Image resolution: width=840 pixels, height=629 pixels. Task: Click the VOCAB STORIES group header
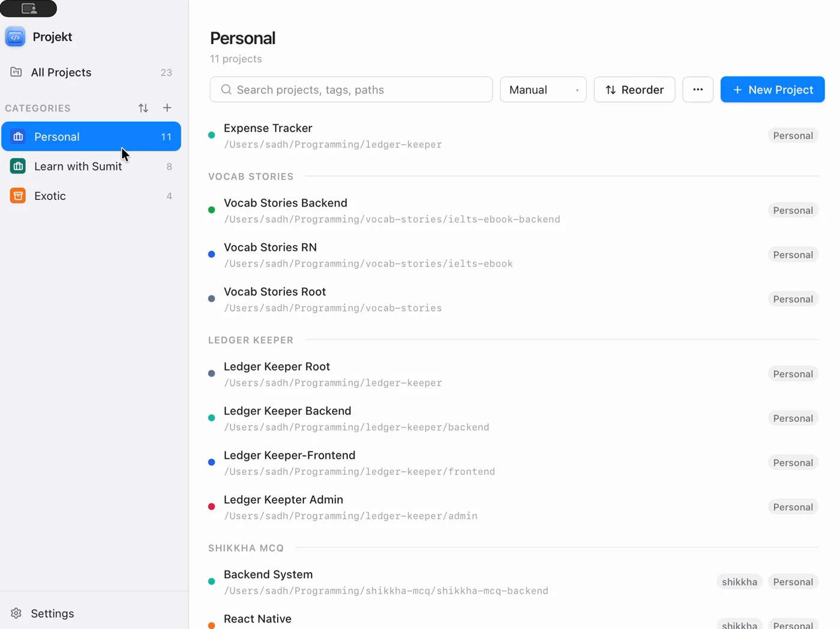click(x=251, y=176)
